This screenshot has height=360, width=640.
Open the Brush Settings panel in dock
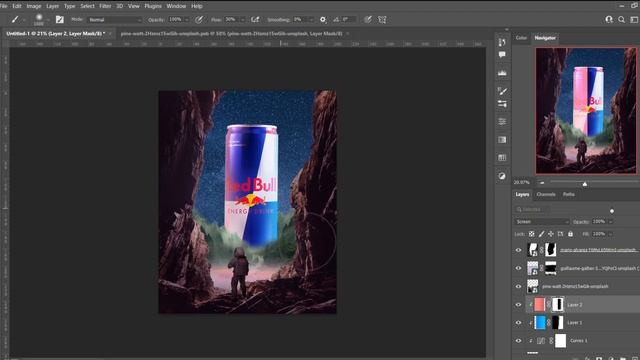(x=502, y=91)
